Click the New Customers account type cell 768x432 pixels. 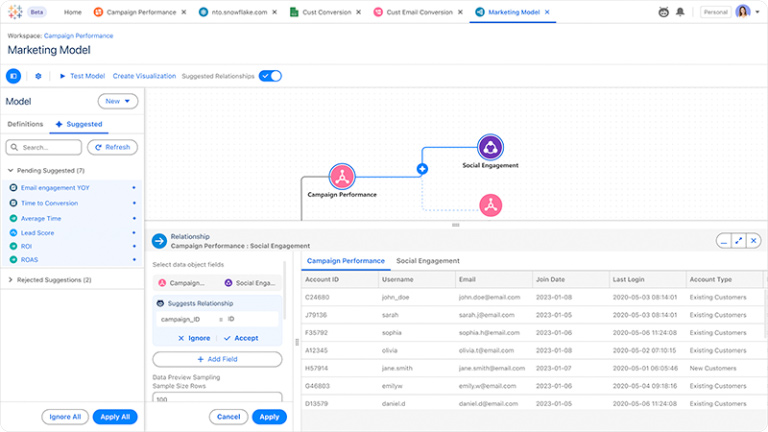[x=713, y=368]
